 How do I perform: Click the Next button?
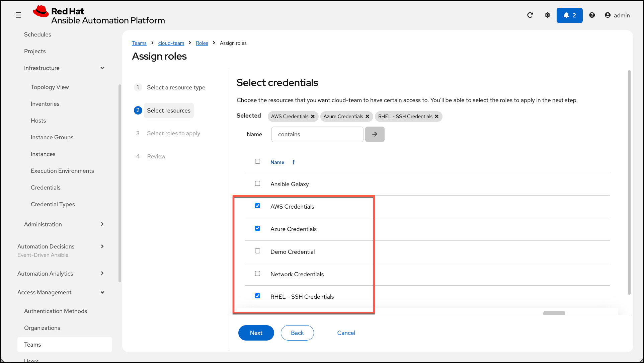coord(256,333)
